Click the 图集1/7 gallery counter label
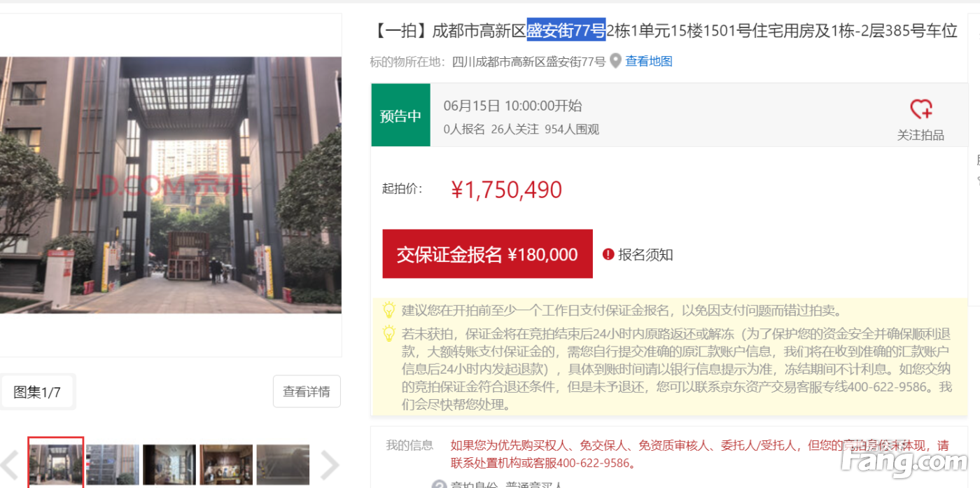980x488 pixels. point(37,392)
